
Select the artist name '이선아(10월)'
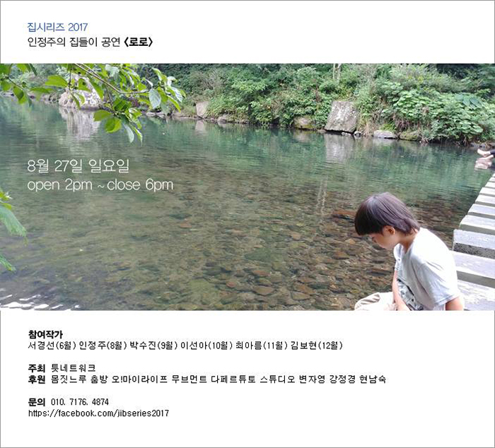206,346
